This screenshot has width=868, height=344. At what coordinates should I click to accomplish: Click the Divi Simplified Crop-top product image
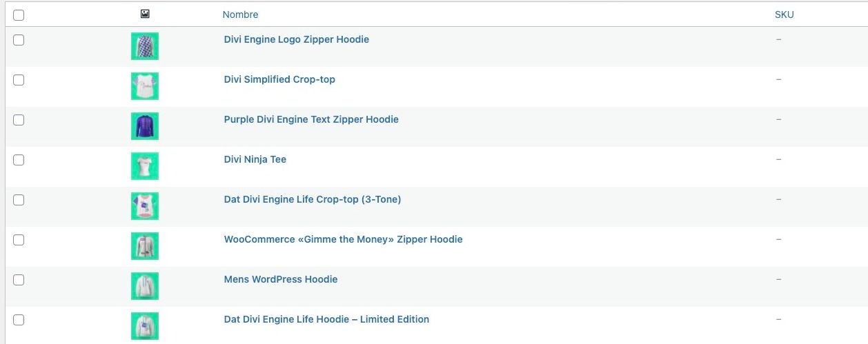point(145,86)
